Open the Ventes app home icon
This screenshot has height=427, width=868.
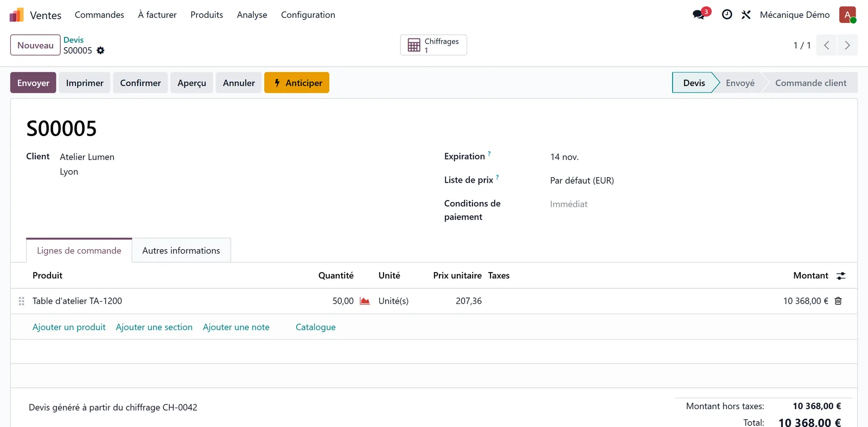[17, 15]
